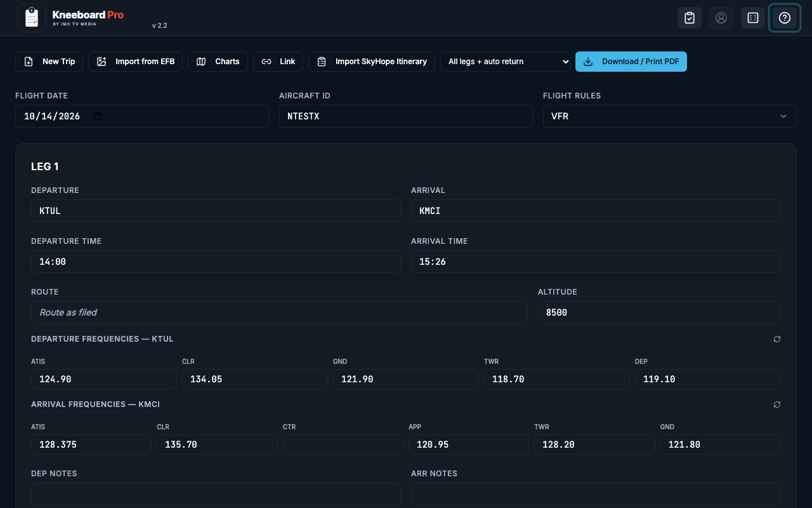Viewport: 812px width, 508px height.
Task: Click the empty arrival CTR frequency field
Action: (343, 444)
